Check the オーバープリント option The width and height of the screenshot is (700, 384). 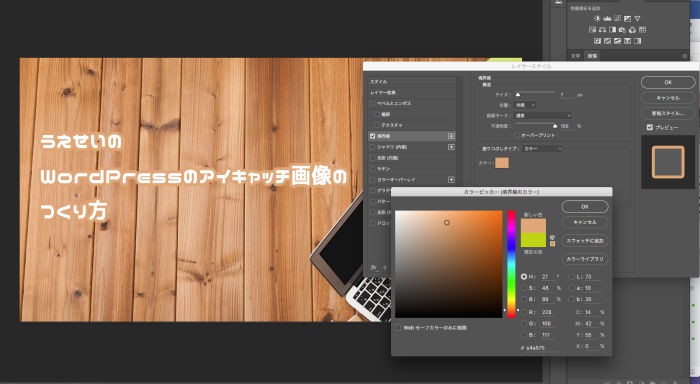click(517, 135)
